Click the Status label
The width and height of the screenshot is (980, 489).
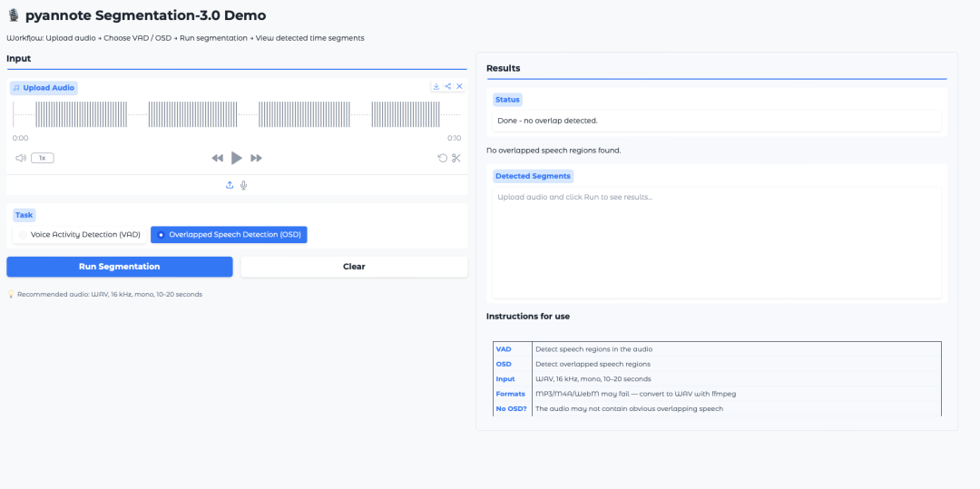point(507,99)
